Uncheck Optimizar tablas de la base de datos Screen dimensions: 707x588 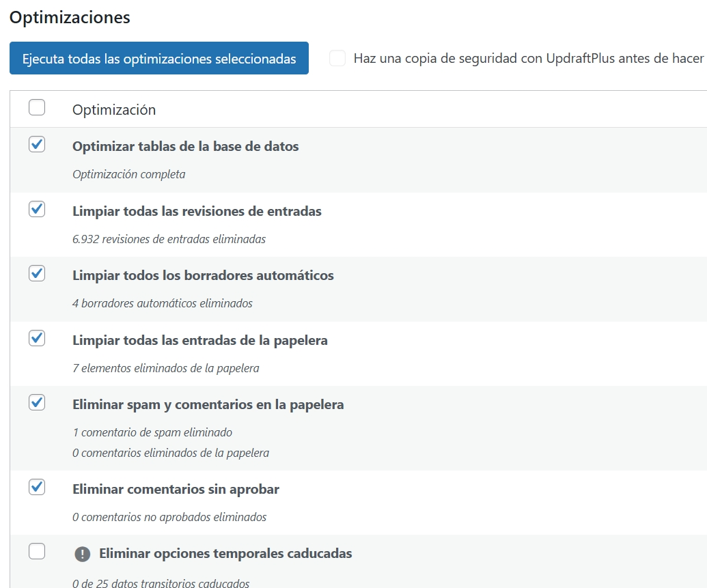(37, 145)
